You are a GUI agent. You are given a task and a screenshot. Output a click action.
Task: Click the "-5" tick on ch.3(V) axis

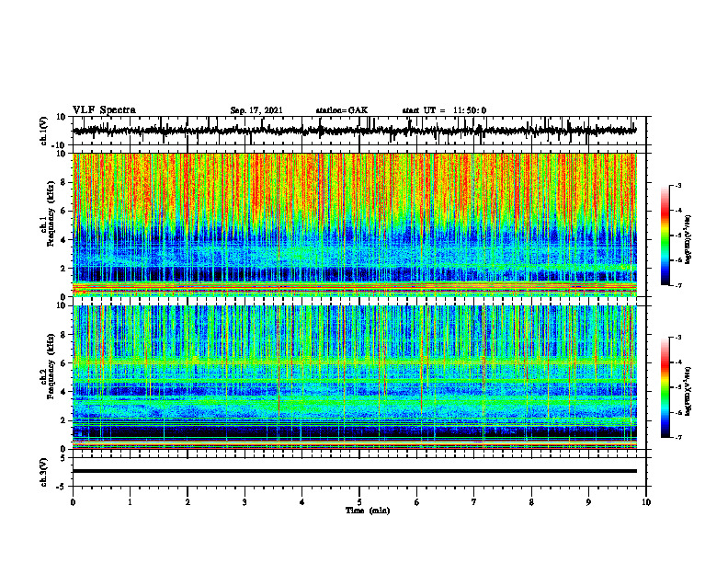tap(62, 487)
